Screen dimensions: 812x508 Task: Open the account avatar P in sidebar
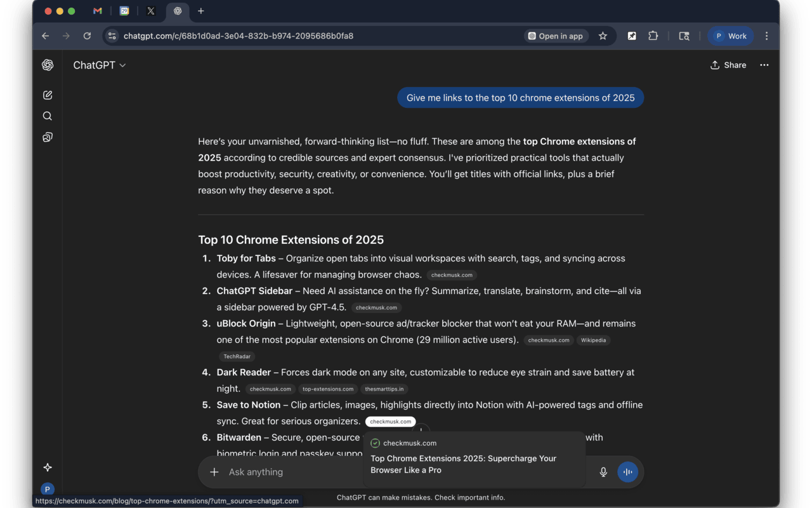click(x=47, y=490)
